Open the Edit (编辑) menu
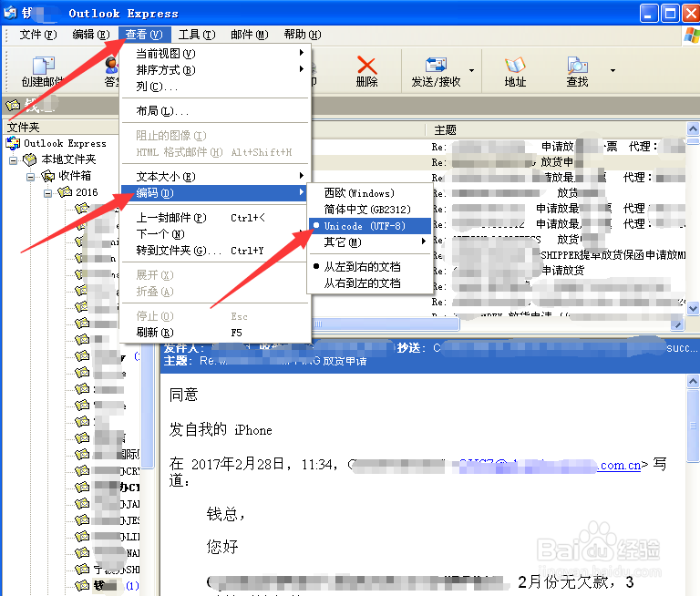This screenshot has height=596, width=700. point(90,35)
